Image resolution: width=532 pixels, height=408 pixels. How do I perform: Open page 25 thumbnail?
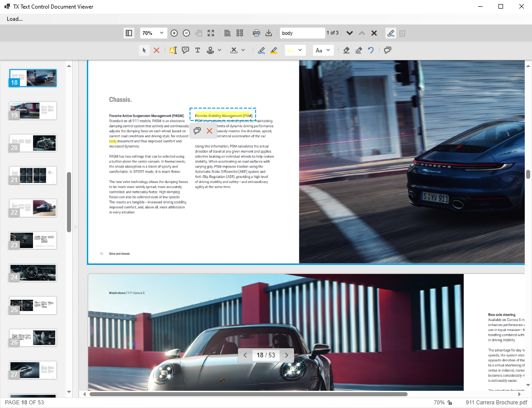[x=33, y=305]
